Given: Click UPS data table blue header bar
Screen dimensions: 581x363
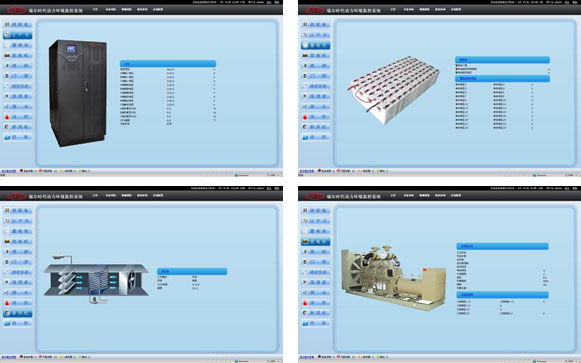Looking at the screenshot, I should click(x=168, y=64).
